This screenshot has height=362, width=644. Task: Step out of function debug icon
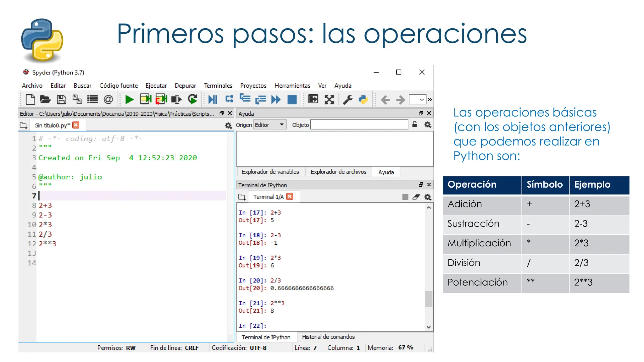click(260, 100)
